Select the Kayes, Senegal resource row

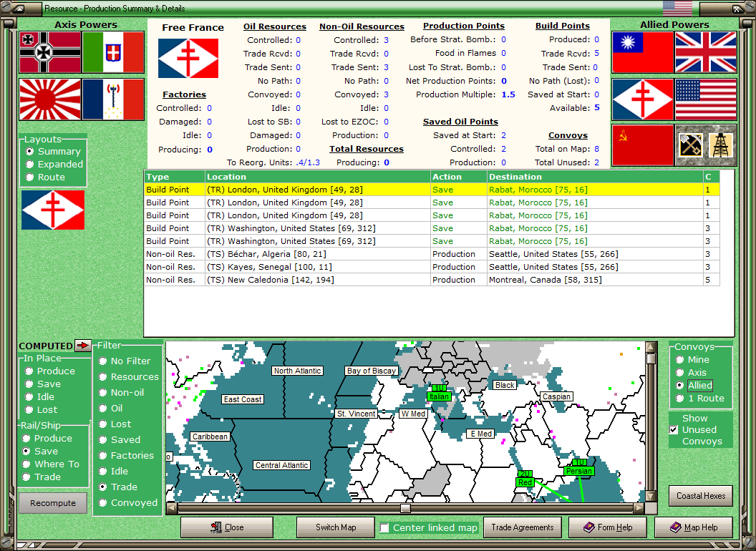432,267
